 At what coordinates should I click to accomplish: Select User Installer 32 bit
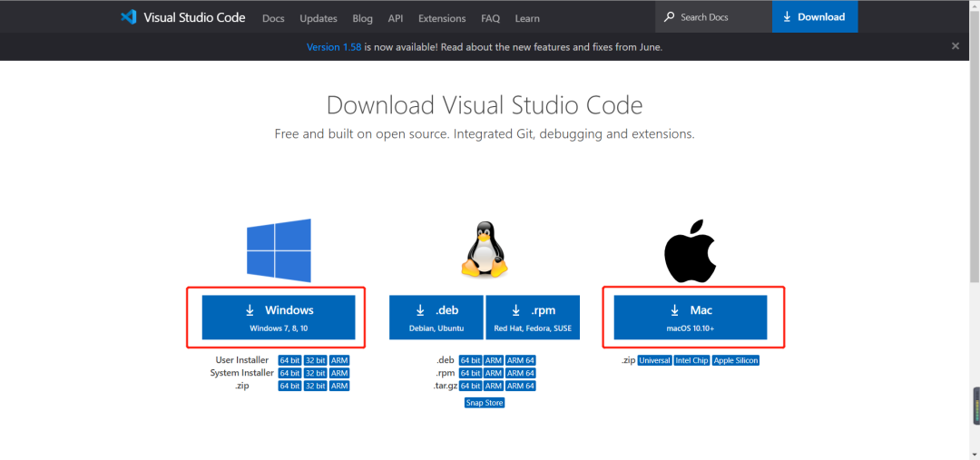(316, 360)
